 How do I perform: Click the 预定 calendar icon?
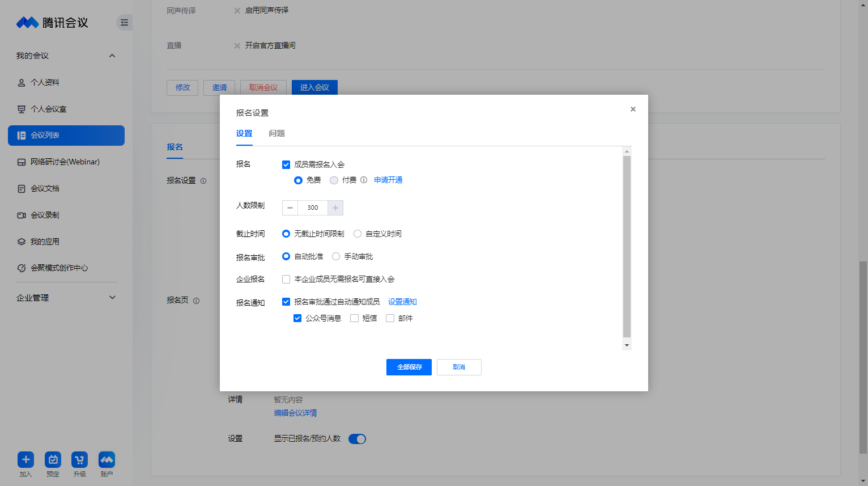53,459
